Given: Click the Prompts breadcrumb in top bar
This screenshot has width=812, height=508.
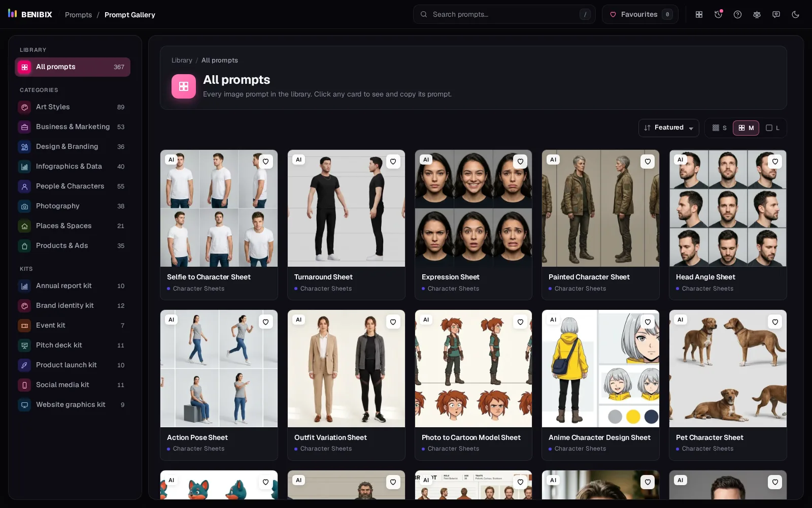Looking at the screenshot, I should [78, 15].
